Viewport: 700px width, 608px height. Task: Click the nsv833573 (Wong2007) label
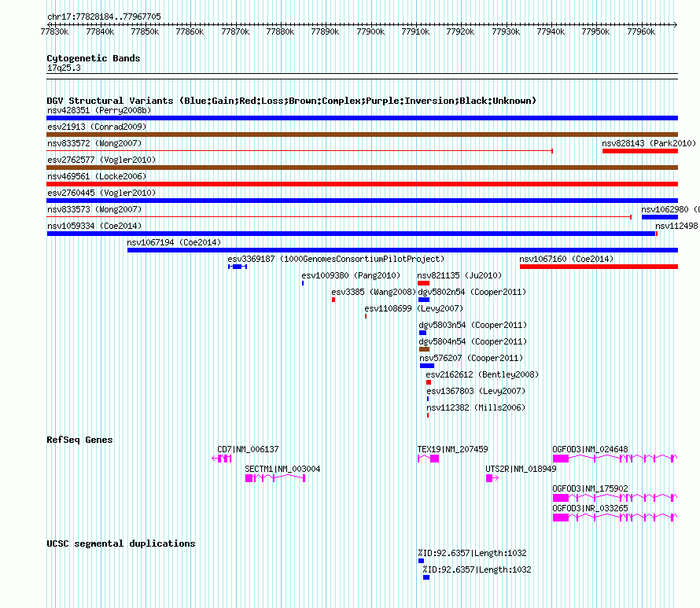[94, 209]
